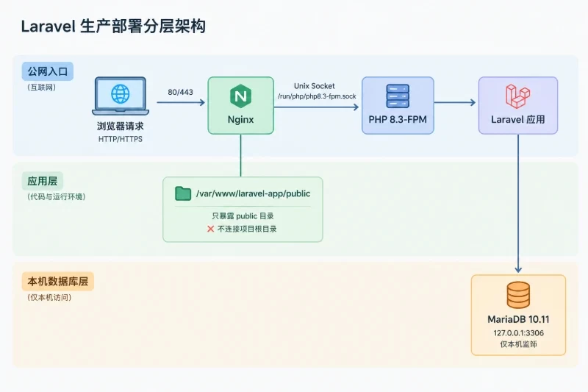Click the red X mark icon

pyautogui.click(x=211, y=229)
